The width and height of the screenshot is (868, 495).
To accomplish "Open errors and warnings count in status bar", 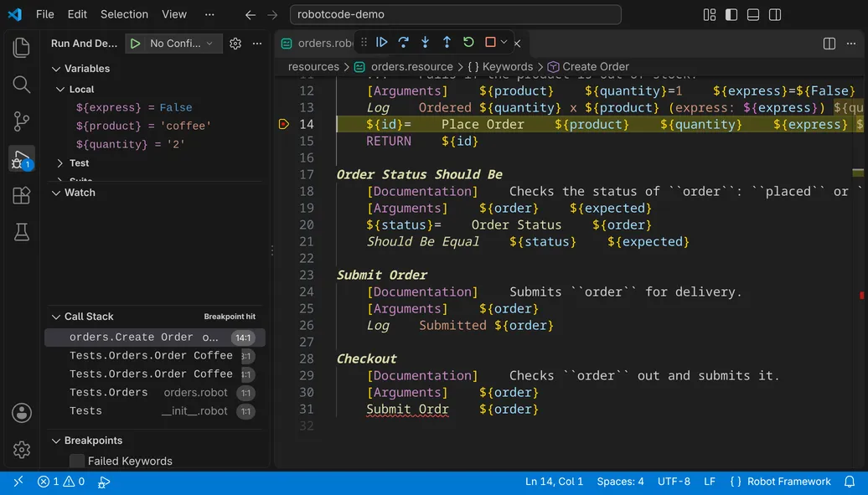I will coord(61,482).
